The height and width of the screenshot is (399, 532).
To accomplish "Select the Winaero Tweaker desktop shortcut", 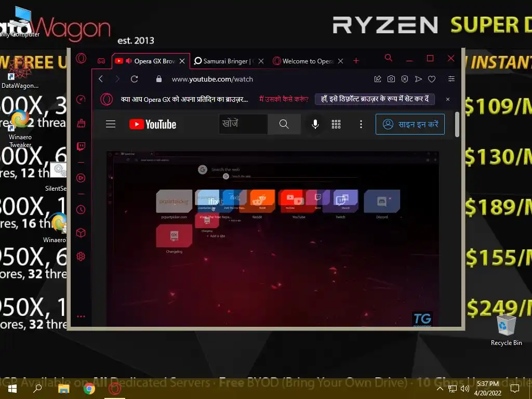I will pyautogui.click(x=20, y=129).
